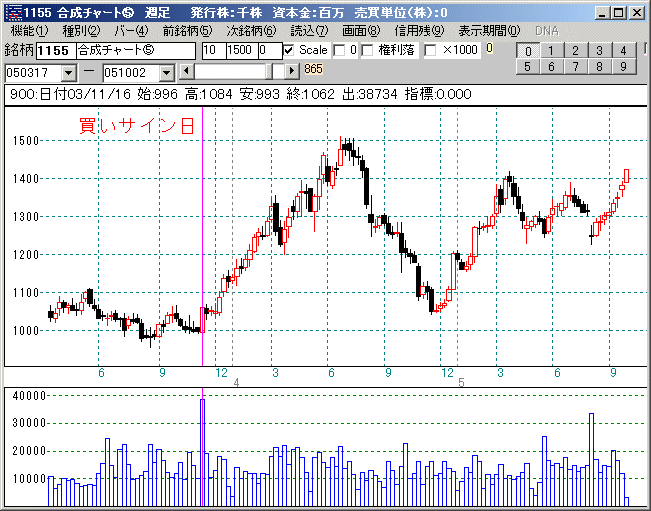Uncheck the Scale checkbox

[289, 51]
